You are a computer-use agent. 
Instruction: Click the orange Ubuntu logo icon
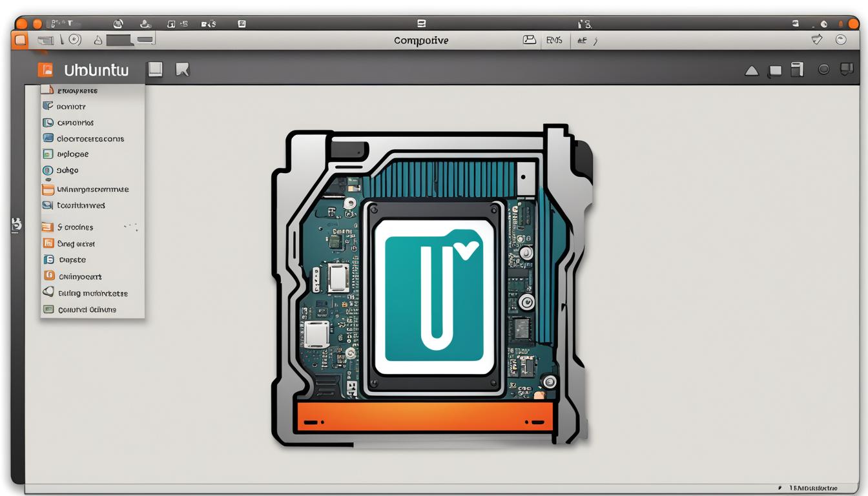45,70
